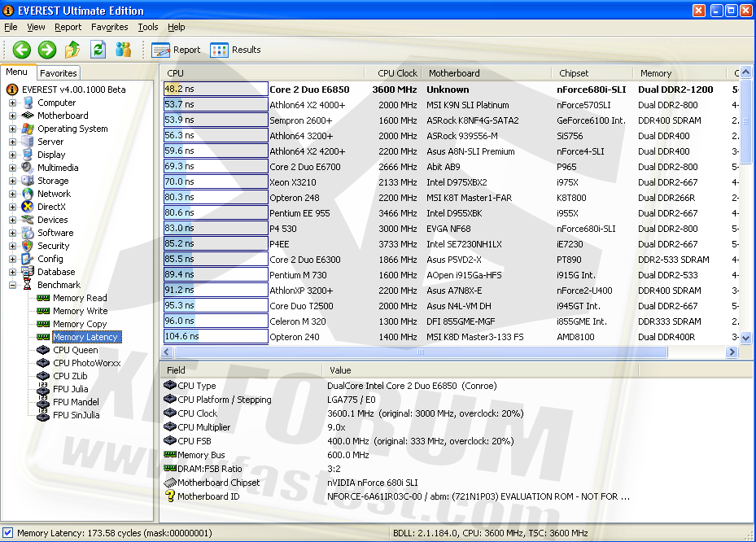The height and width of the screenshot is (542, 756).
Task: Click the Value column header
Action: pyautogui.click(x=480, y=370)
